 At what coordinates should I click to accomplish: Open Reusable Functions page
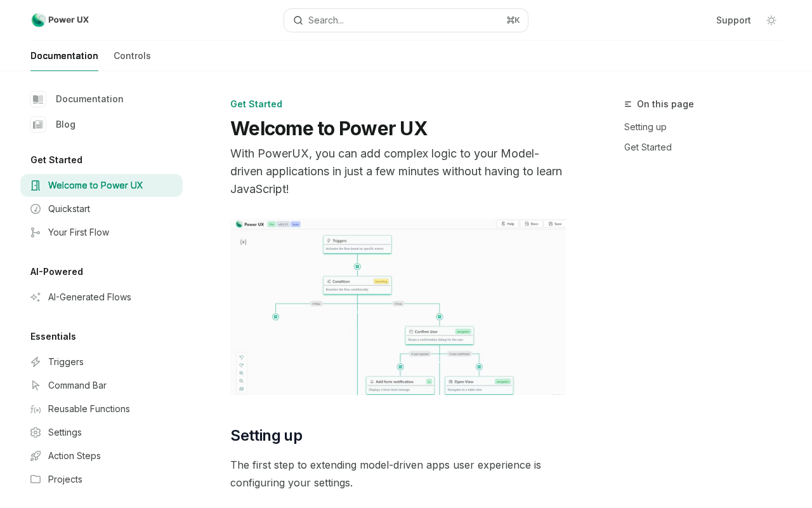(x=101, y=409)
